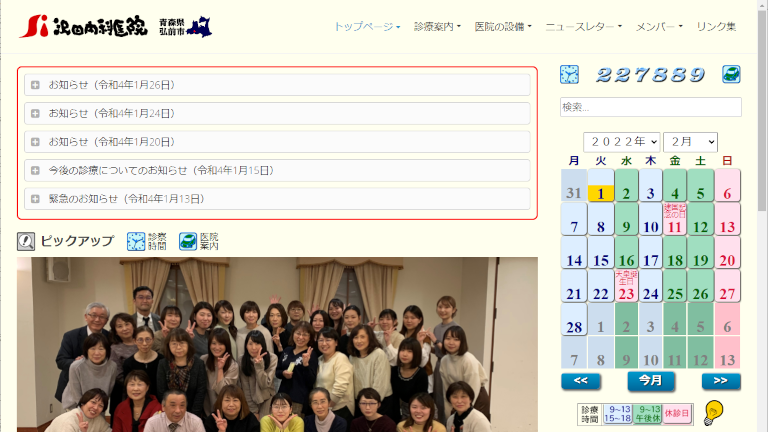Expand お知らせ（令和4年1月20日）notice
The width and height of the screenshot is (768, 432).
click(277, 142)
